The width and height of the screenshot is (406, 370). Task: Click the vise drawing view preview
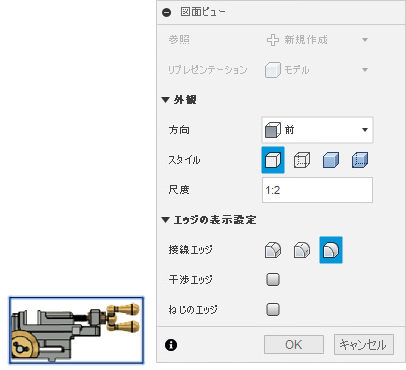(76, 330)
